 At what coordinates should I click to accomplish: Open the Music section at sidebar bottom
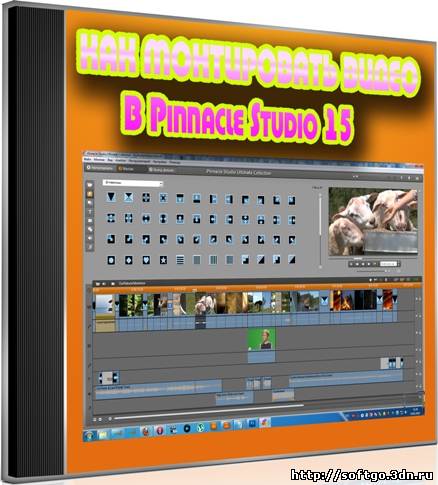coord(90,247)
